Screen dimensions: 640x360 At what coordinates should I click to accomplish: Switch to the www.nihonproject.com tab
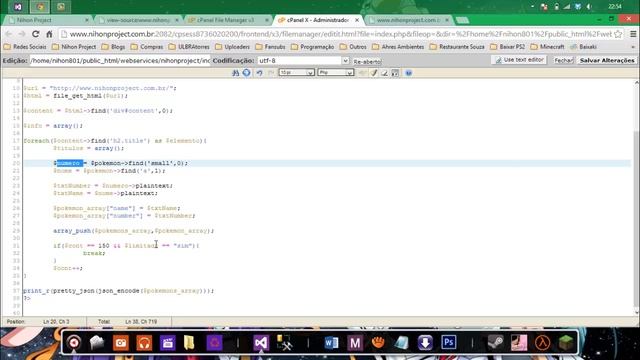pyautogui.click(x=408, y=20)
